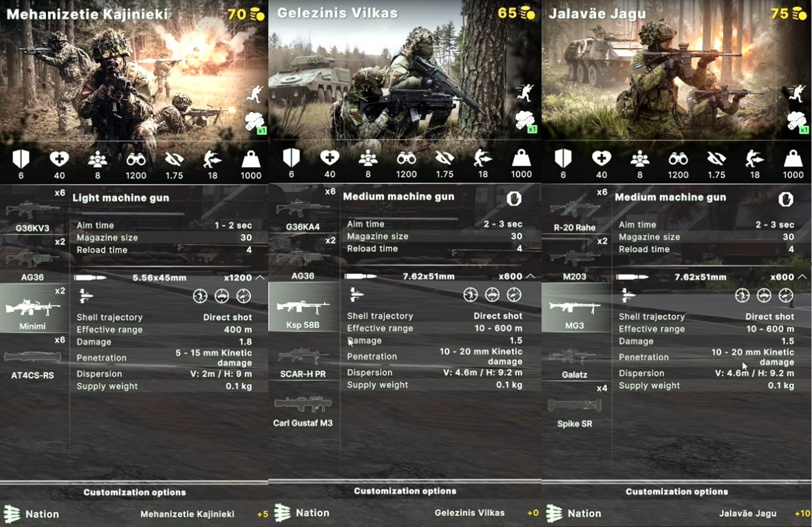Select the AT4CS-RS launcher weapon
Viewport: 812px width, 527px height.
pos(34,357)
